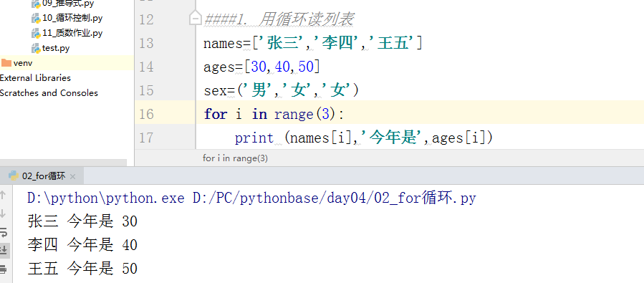Close the 02_for循环 run tab
The width and height of the screenshot is (644, 283).
tap(72, 177)
